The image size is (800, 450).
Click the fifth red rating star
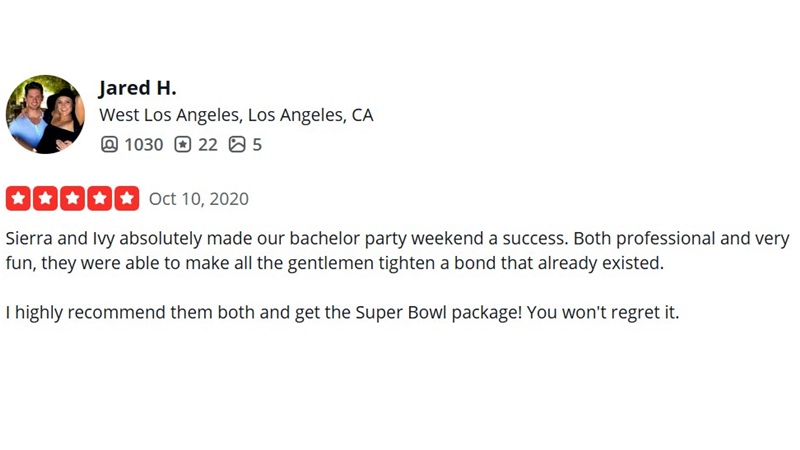[126, 198]
